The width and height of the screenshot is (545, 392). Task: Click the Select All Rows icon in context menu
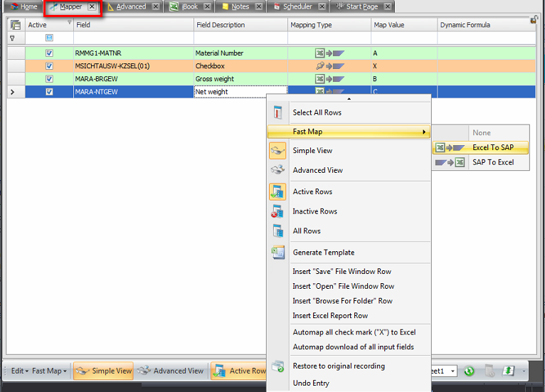point(277,112)
